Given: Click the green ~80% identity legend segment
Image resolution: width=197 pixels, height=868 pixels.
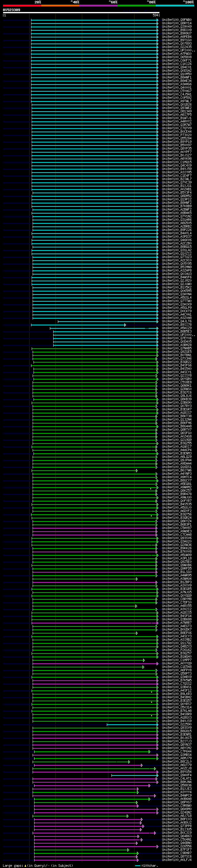Looking at the screenshot, I should [x=137, y=6].
